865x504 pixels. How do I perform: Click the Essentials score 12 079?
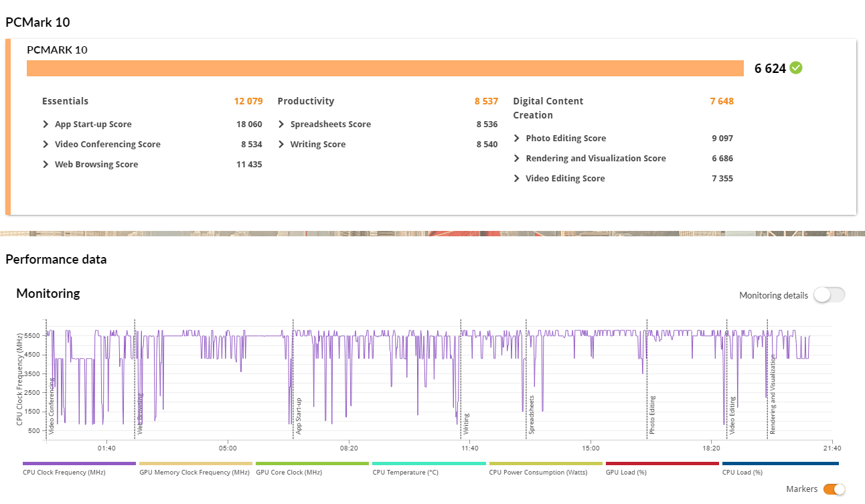click(248, 101)
